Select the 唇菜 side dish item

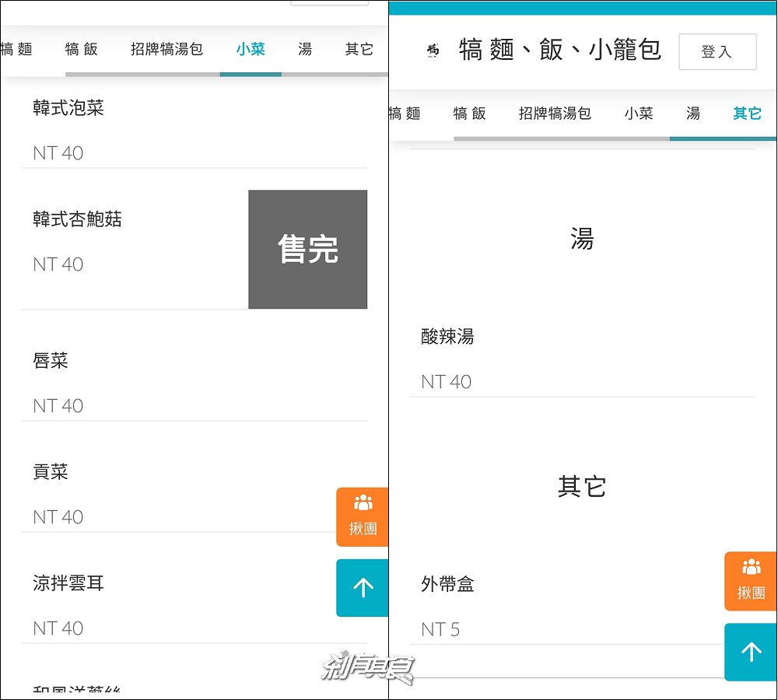pos(51,361)
